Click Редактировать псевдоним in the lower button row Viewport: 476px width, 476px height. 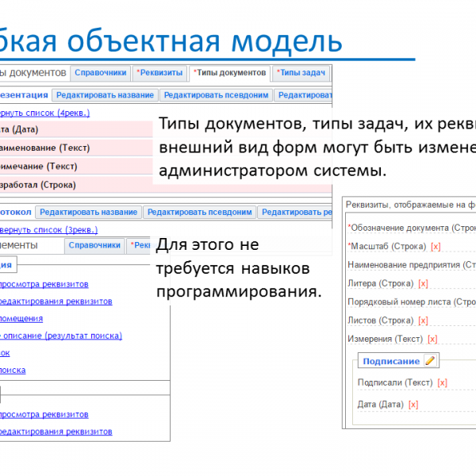200,213
